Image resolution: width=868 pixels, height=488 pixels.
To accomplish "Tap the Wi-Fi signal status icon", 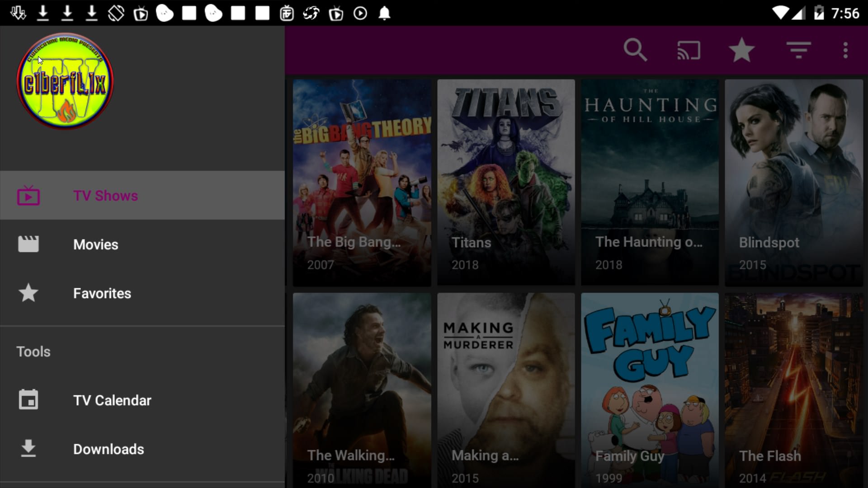I will (780, 13).
